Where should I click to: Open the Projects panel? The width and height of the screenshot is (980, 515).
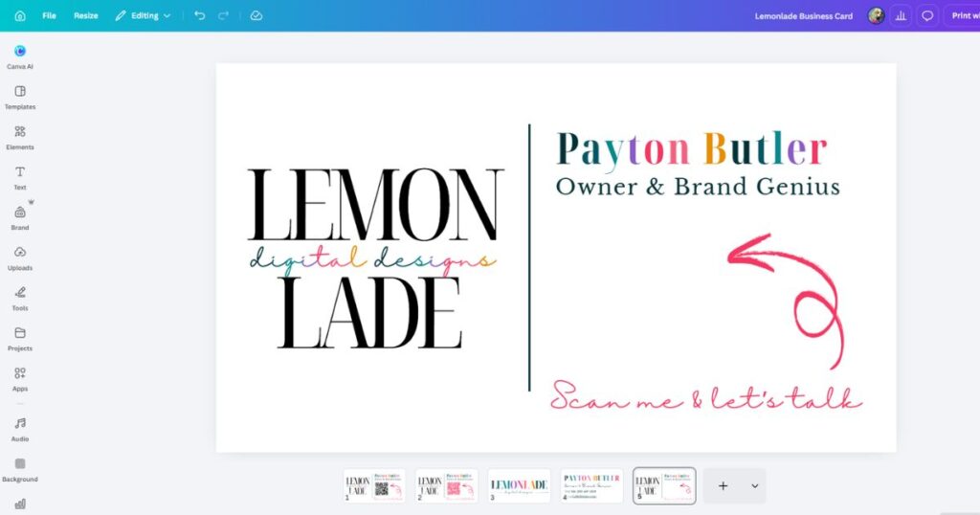pos(20,339)
